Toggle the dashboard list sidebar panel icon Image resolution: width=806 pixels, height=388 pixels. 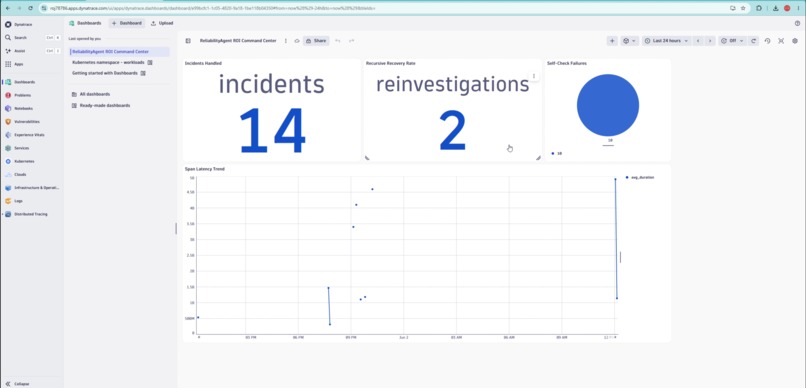pyautogui.click(x=188, y=41)
